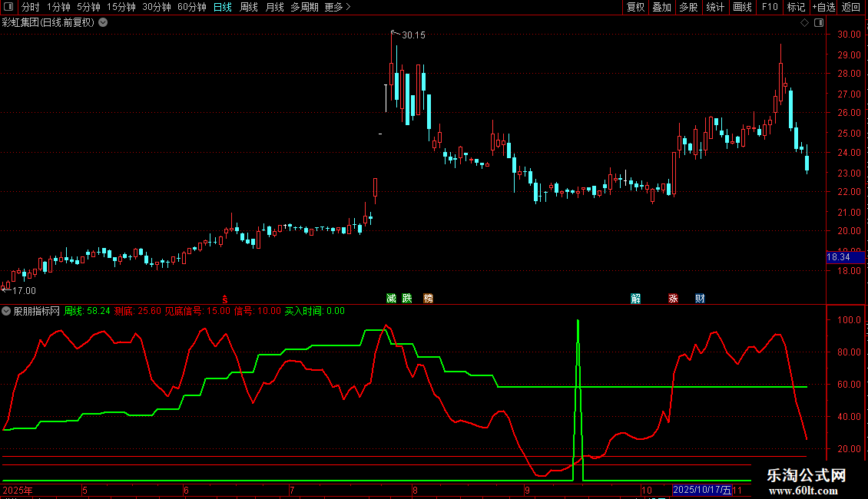The height and width of the screenshot is (499, 868).
Task: Click the diamond marker icon
Action: 804,23
